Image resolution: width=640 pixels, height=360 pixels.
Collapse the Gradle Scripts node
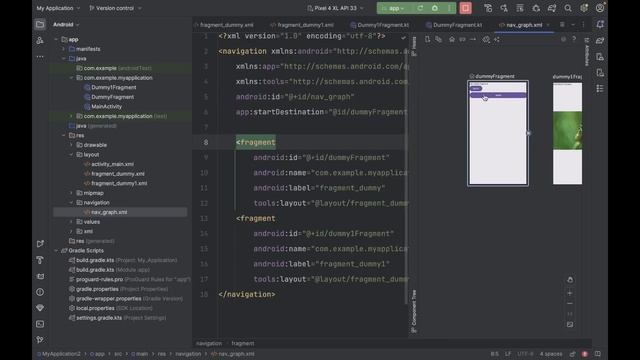click(56, 251)
